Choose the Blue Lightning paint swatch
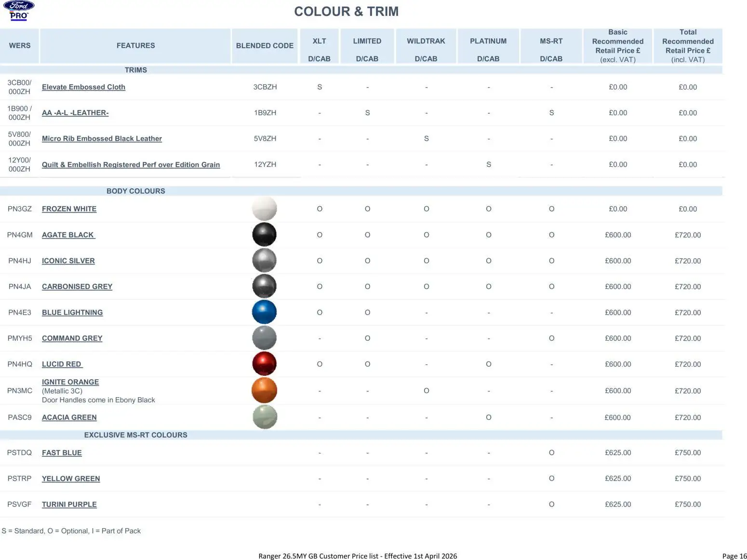The width and height of the screenshot is (747, 560). [265, 312]
